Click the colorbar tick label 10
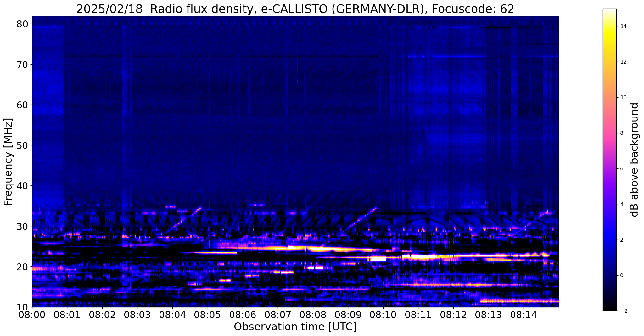 pyautogui.click(x=623, y=98)
